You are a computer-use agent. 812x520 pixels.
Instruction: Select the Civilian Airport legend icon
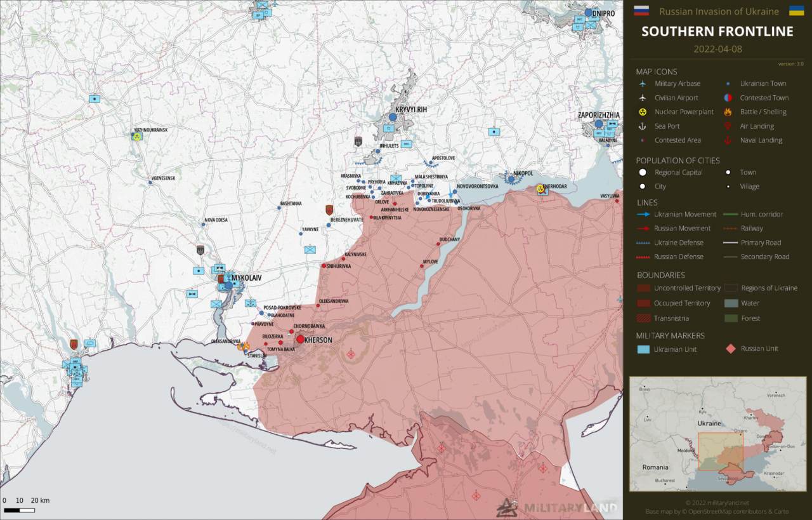pos(643,98)
